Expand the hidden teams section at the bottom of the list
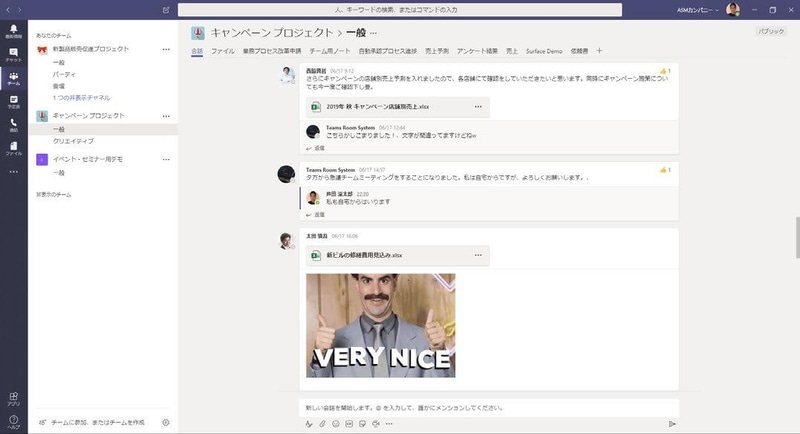This screenshot has width=800, height=434. (54, 194)
